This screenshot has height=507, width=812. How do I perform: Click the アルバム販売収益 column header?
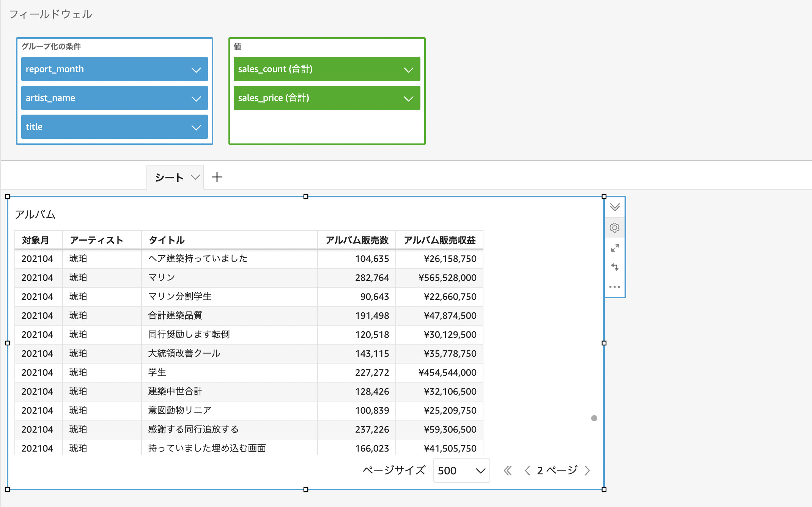[x=440, y=240]
